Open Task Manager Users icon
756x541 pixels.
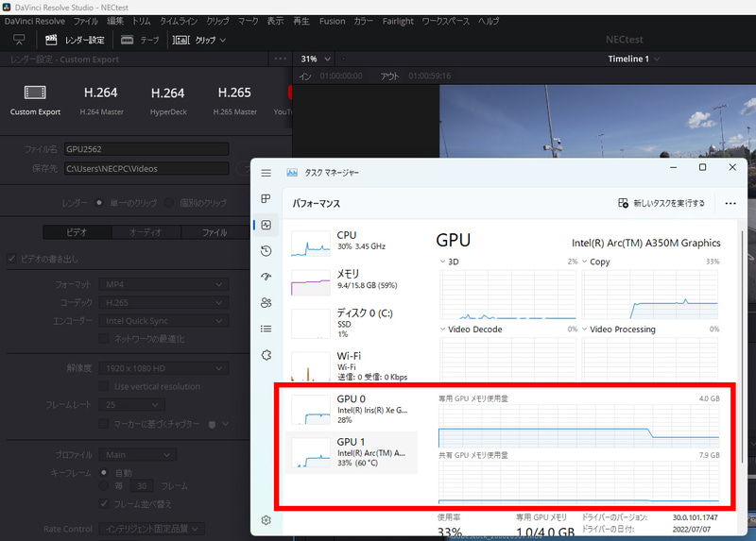(266, 302)
